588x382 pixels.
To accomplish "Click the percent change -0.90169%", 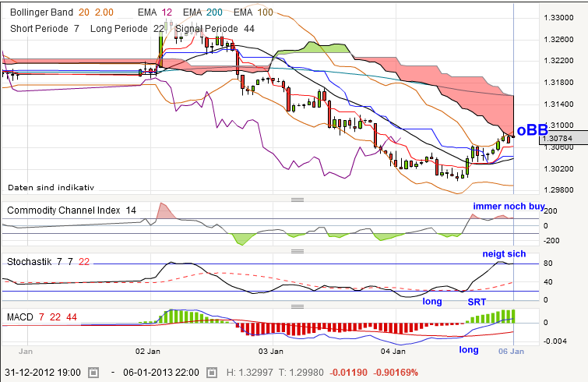I will (x=396, y=373).
